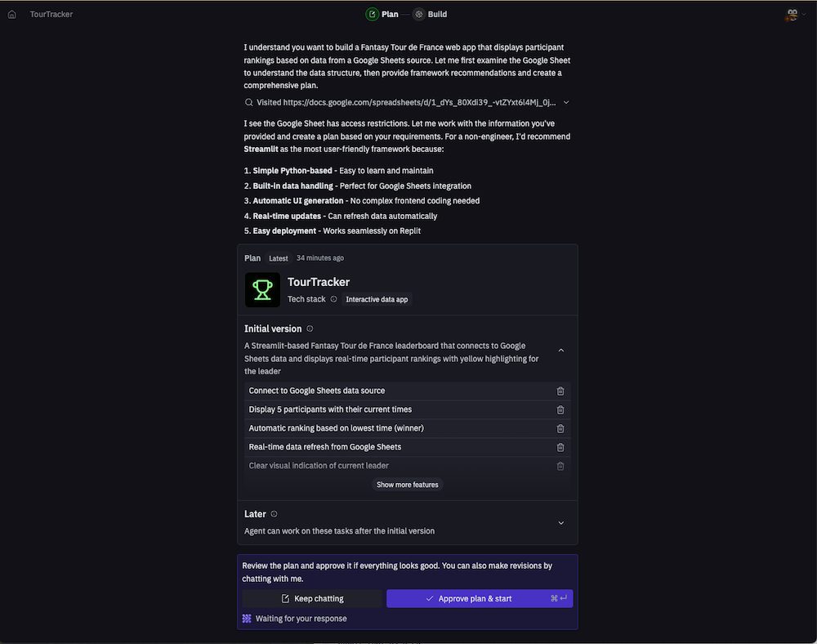Click Approve plan & start button
Screen dimensions: 817x644
[x=480, y=598]
